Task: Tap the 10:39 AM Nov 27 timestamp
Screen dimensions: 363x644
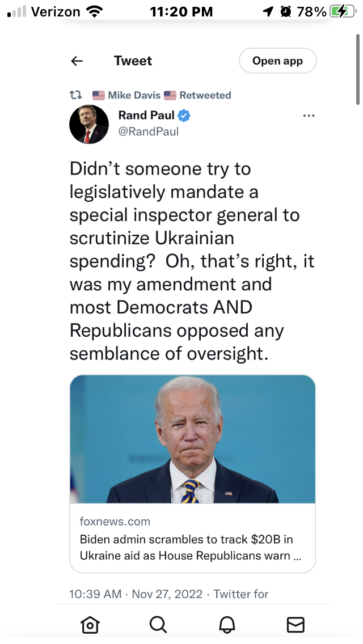Action: 136,594
